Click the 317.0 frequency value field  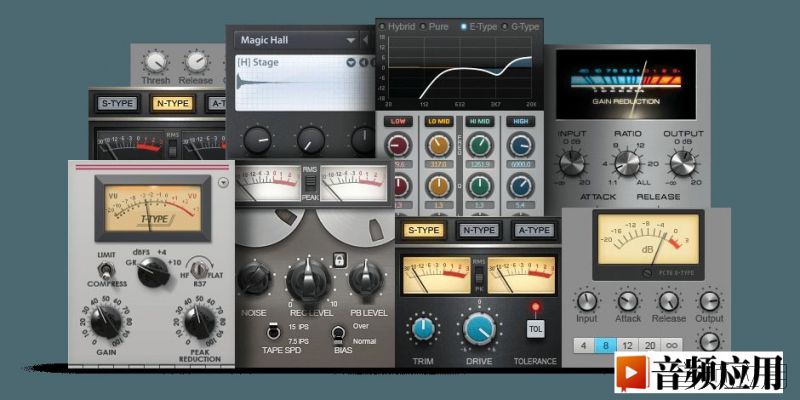click(439, 165)
